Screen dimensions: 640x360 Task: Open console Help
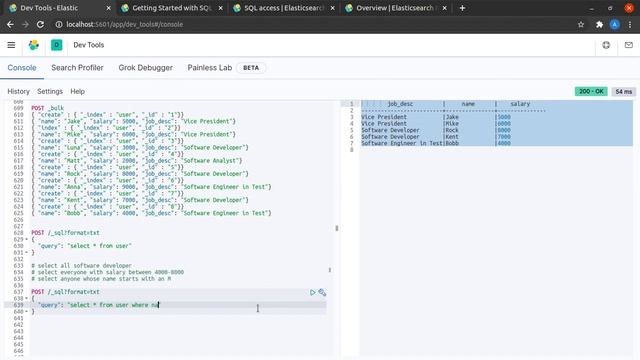click(x=78, y=91)
